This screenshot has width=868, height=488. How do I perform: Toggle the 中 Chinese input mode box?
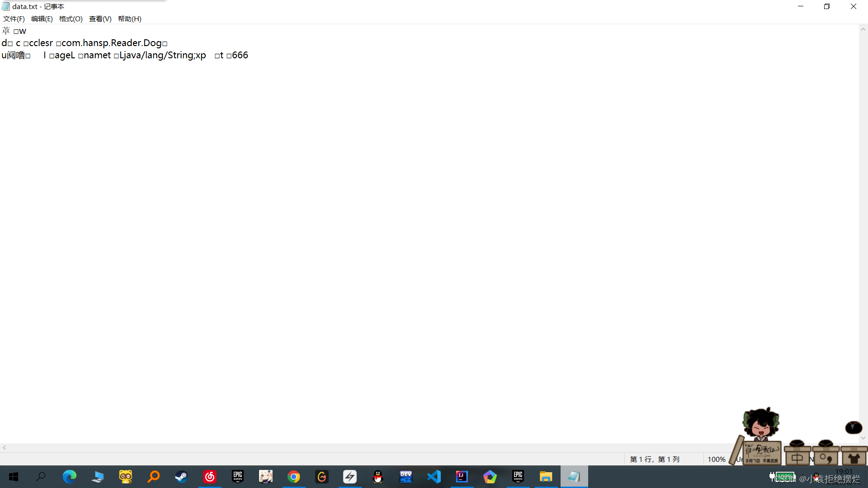(797, 458)
